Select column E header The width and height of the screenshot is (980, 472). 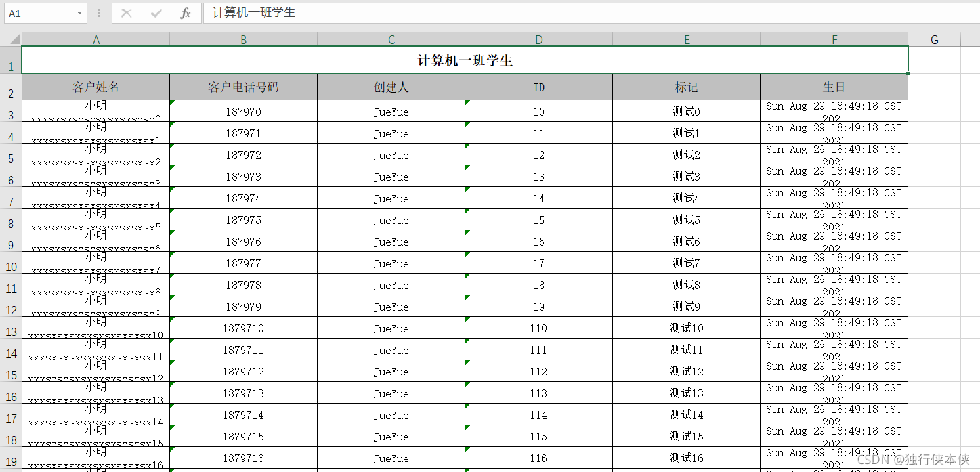coord(687,40)
